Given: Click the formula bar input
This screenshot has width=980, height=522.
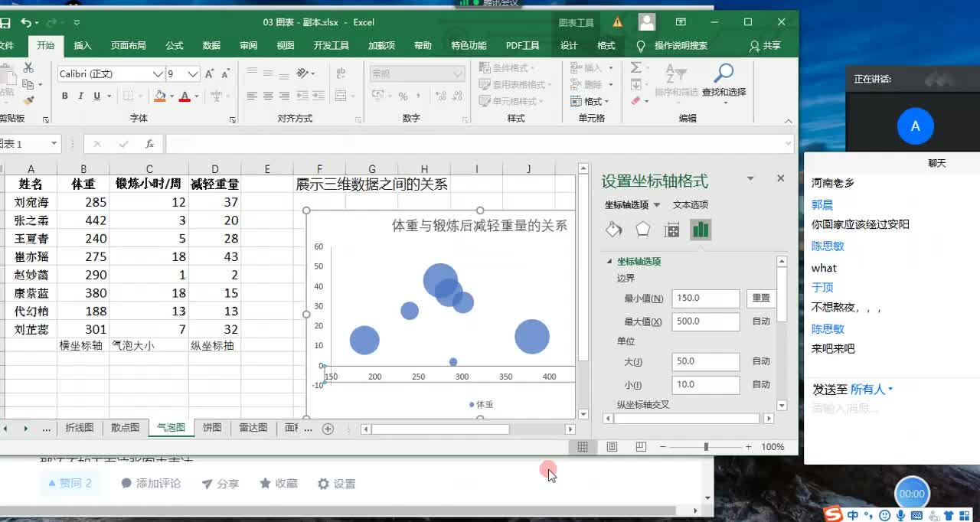Looking at the screenshot, I should pos(475,144).
